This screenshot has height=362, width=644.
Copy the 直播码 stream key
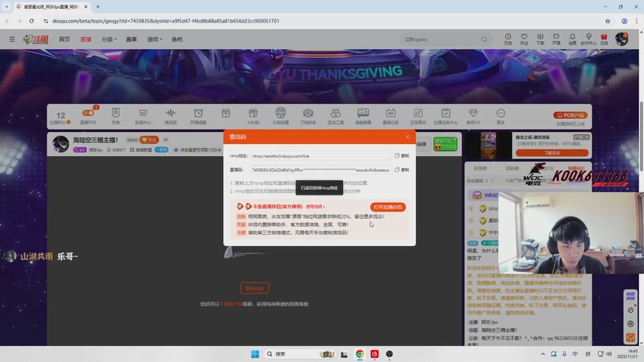tap(402, 170)
